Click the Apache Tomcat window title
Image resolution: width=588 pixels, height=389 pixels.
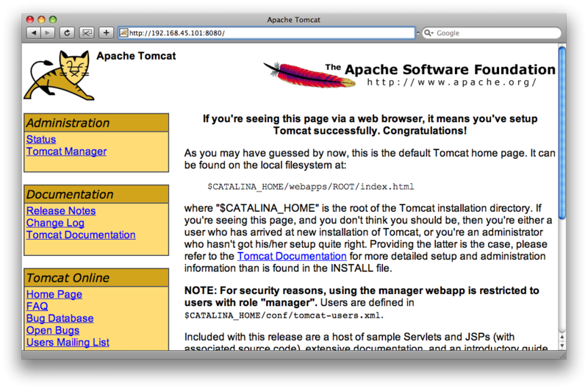[293, 20]
